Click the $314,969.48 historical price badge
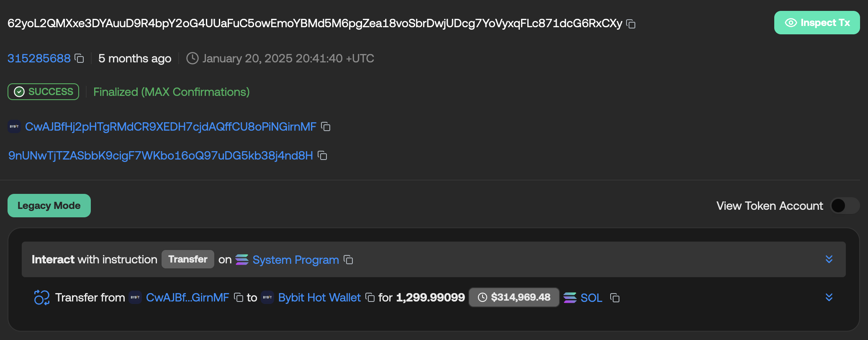The width and height of the screenshot is (868, 340). point(514,297)
